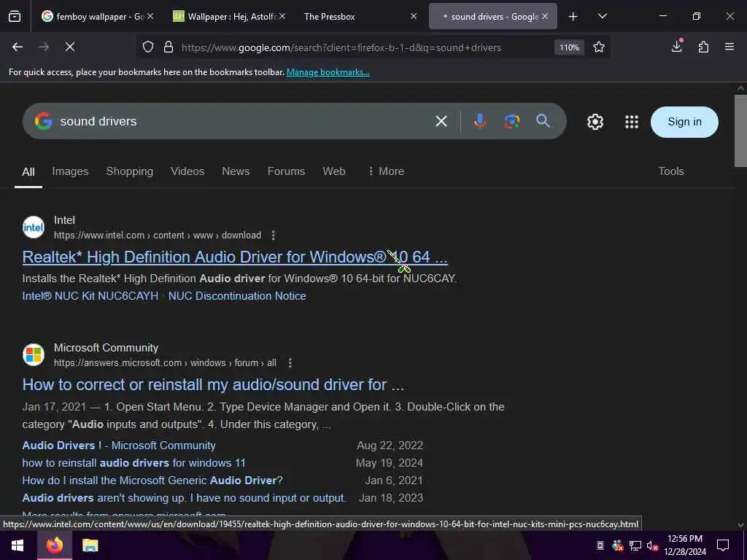The image size is (747, 560).
Task: Click the page vertical scrollbar thumb
Action: click(x=740, y=131)
